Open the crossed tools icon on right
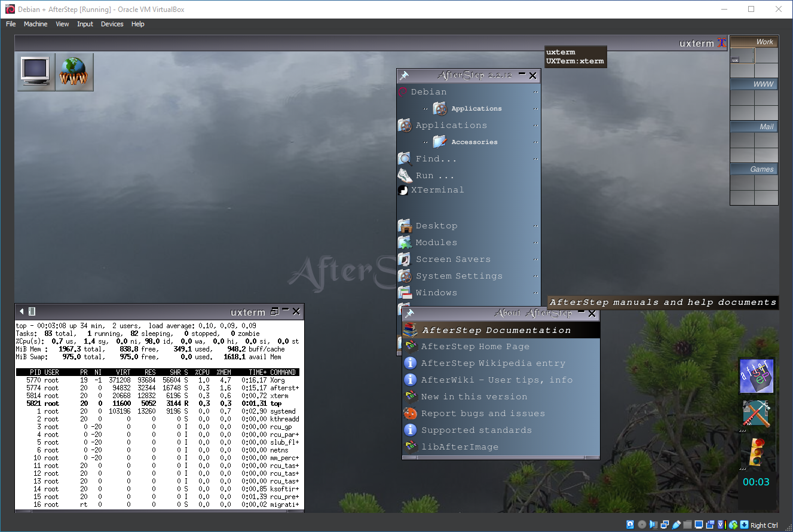The image size is (793, 532). coord(756,414)
